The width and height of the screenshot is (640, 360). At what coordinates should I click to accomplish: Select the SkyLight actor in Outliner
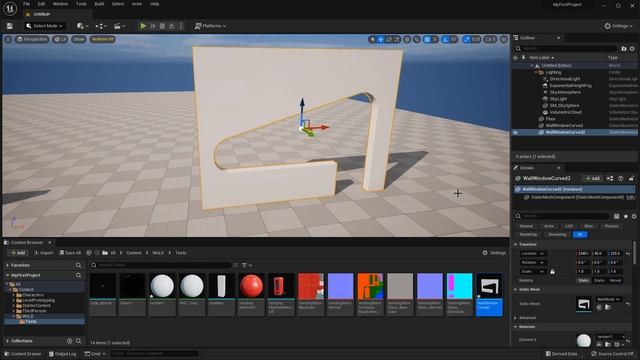pos(558,99)
